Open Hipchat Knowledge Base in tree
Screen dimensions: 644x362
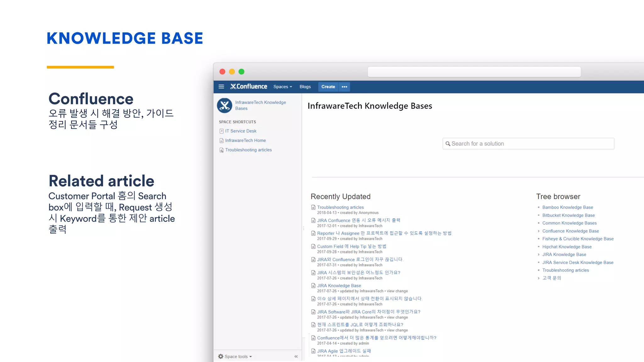pyautogui.click(x=567, y=247)
